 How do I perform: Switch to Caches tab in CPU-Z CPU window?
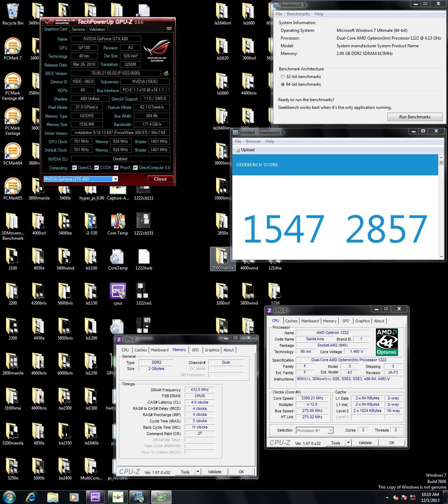(291, 321)
